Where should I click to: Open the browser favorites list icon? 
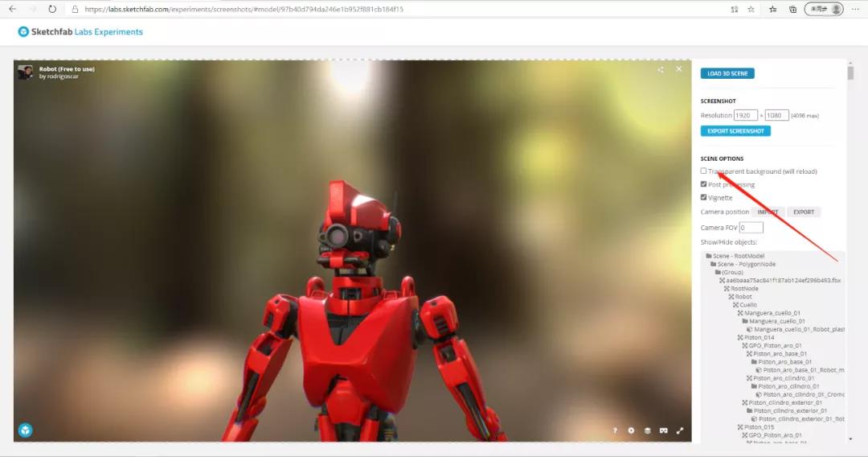tap(773, 9)
